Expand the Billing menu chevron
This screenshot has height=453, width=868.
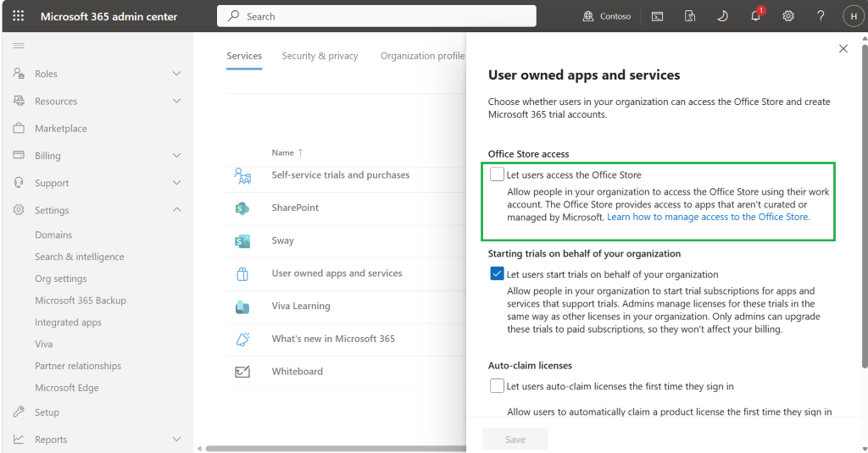tap(176, 156)
